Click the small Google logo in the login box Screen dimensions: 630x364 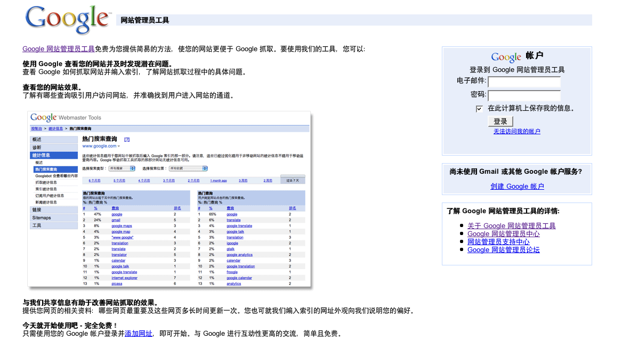pyautogui.click(x=506, y=56)
